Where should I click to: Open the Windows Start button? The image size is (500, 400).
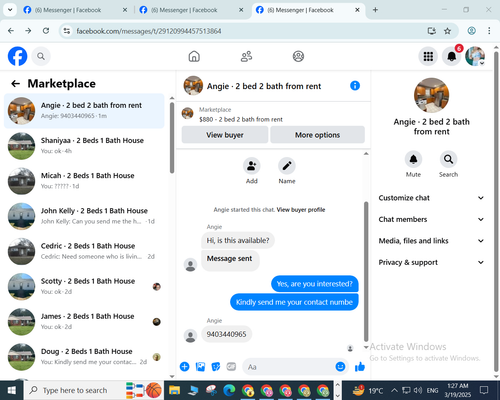(12, 390)
